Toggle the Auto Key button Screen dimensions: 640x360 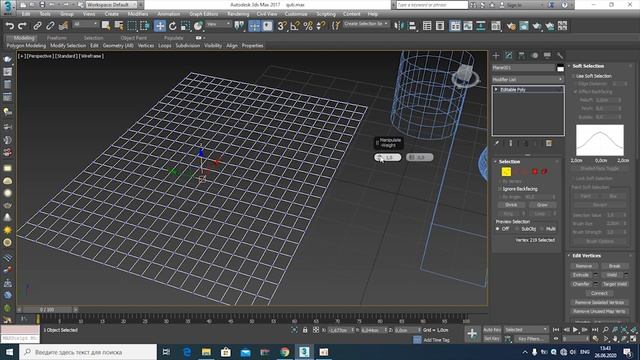[x=492, y=330]
